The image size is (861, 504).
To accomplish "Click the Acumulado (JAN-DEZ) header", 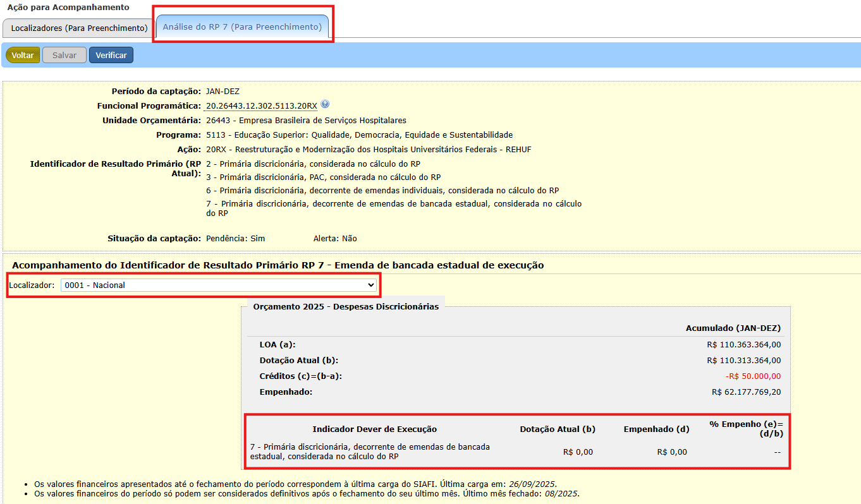I will (x=733, y=328).
